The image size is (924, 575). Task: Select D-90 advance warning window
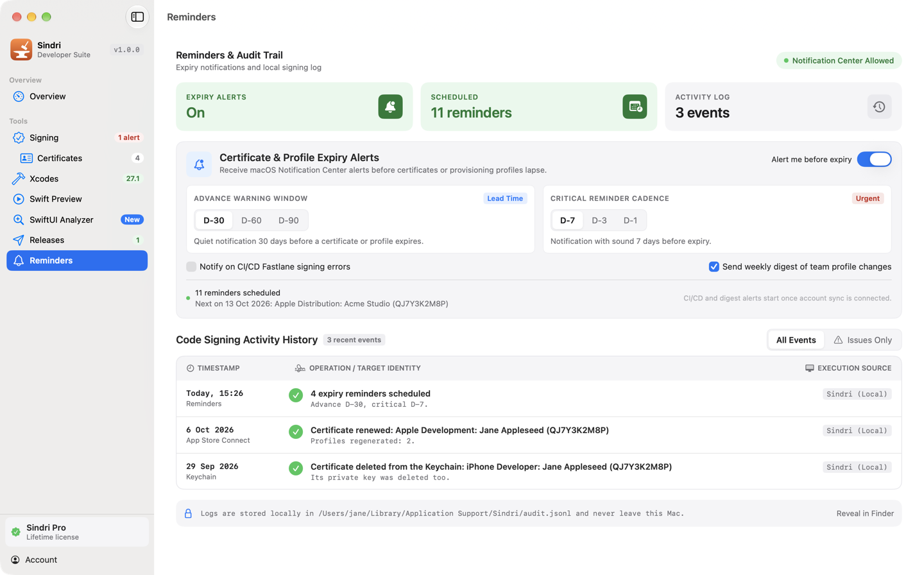[x=289, y=220]
